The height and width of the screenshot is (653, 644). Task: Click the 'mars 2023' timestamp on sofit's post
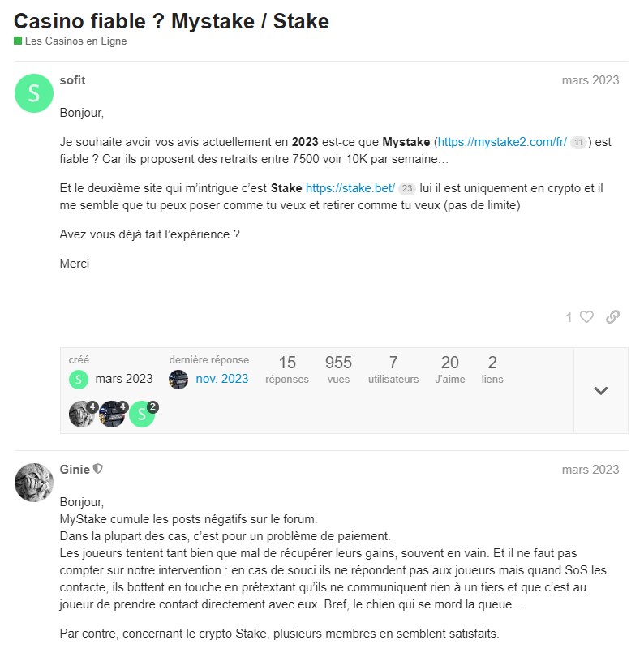[589, 80]
